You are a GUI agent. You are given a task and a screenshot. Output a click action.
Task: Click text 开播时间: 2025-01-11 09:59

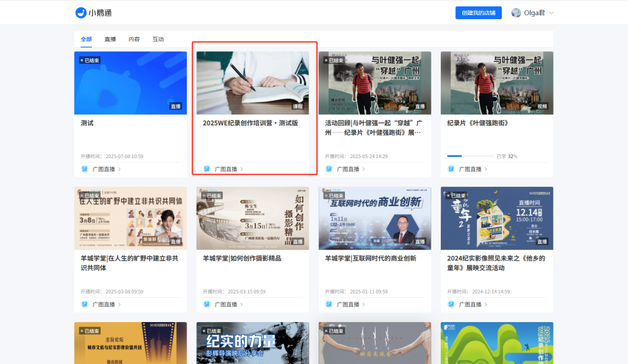tap(356, 291)
